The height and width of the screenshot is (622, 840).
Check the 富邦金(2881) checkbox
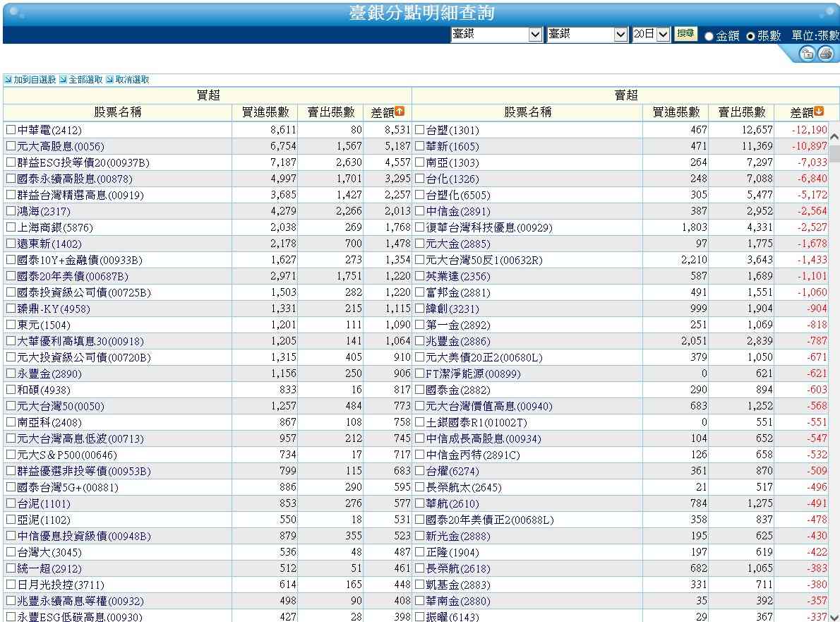click(x=420, y=292)
